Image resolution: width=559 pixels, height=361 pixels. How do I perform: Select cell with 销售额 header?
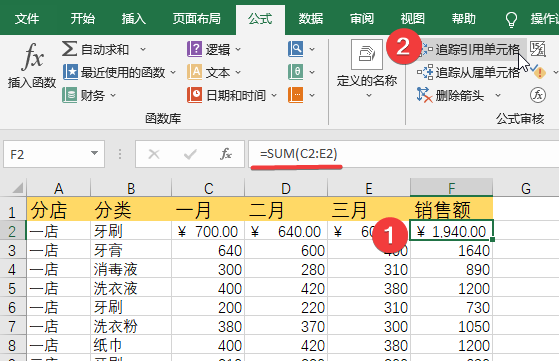[x=451, y=210]
